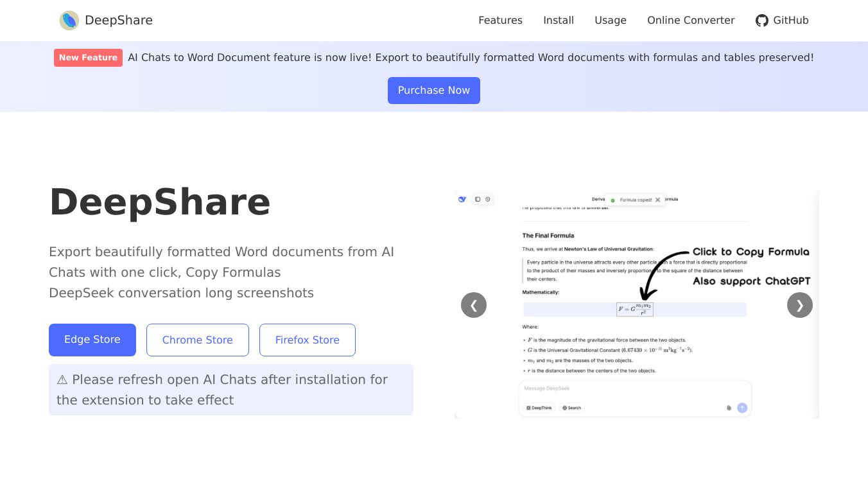Open the Online Converter page
Image resolution: width=868 pixels, height=488 pixels.
point(691,21)
